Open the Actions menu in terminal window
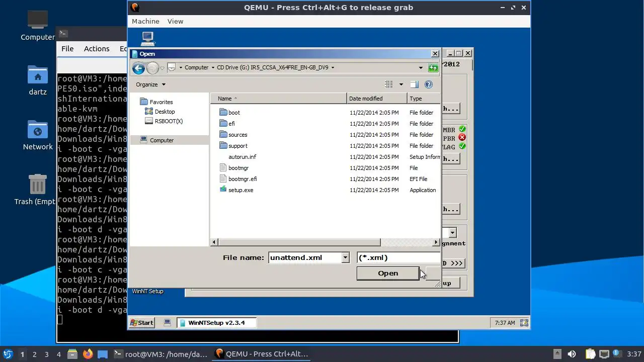Viewport: 644px width, 362px height. point(97,49)
